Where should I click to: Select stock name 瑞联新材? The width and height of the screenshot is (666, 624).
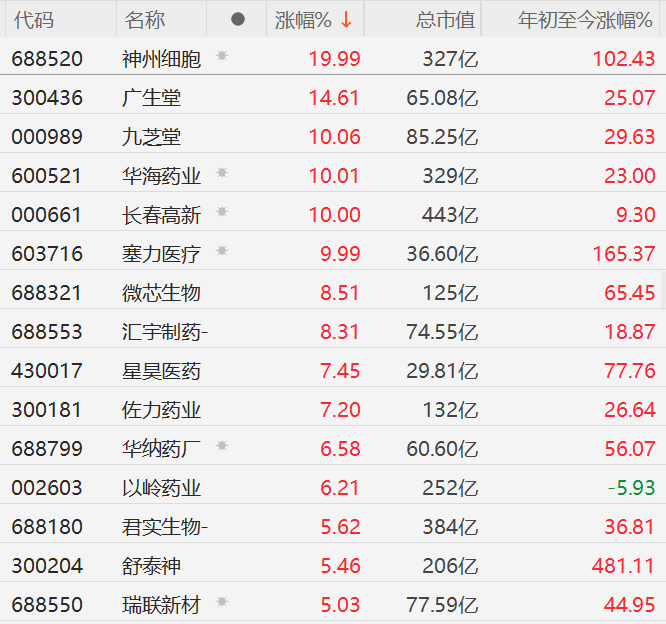point(161,605)
